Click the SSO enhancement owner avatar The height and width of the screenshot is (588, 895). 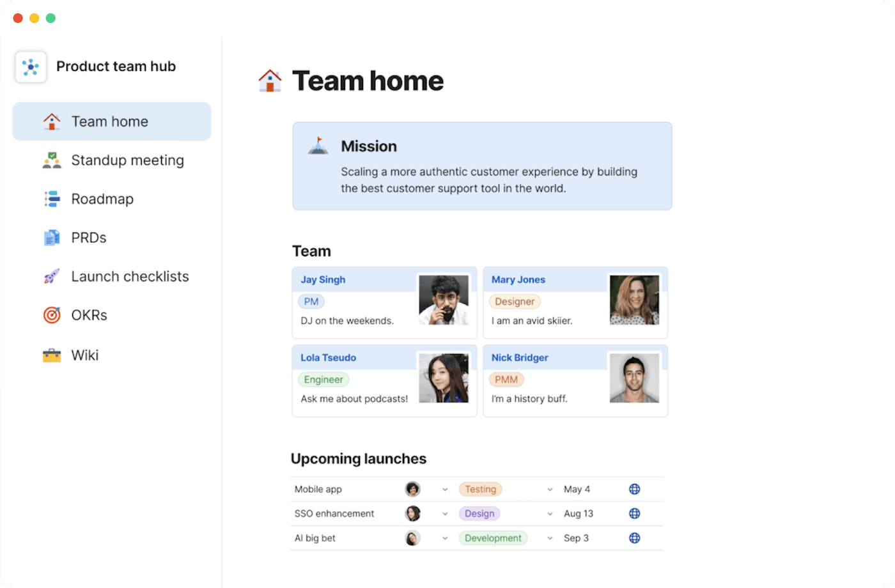413,514
